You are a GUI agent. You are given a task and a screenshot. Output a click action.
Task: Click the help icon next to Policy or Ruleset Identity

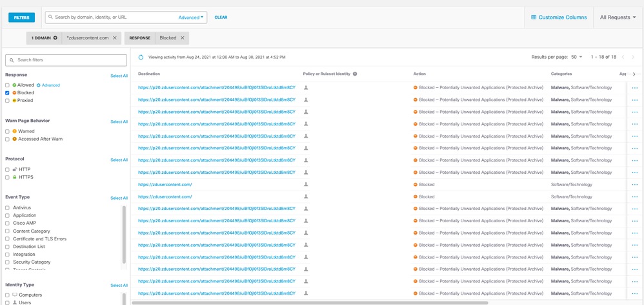tap(355, 74)
